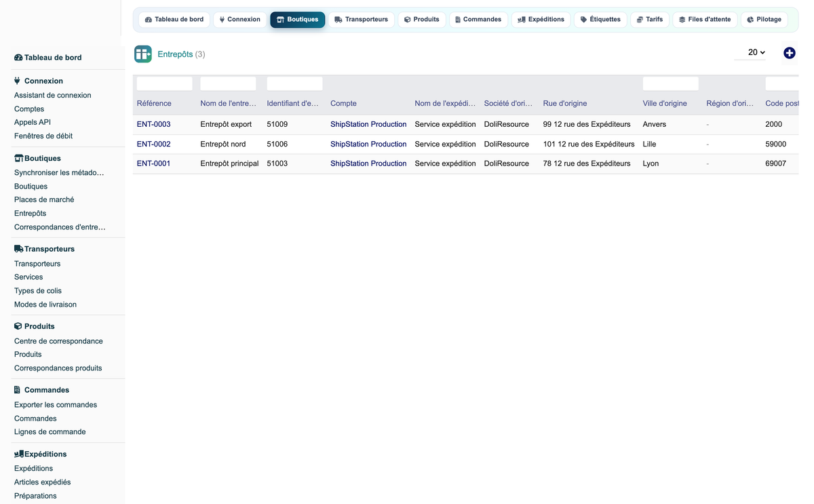814x504 pixels.
Task: Select the Pilotage top tab
Action: [x=764, y=20]
